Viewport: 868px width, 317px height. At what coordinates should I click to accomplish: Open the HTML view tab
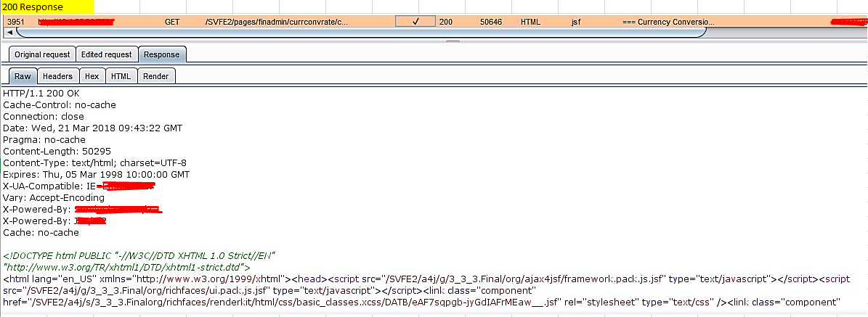121,75
